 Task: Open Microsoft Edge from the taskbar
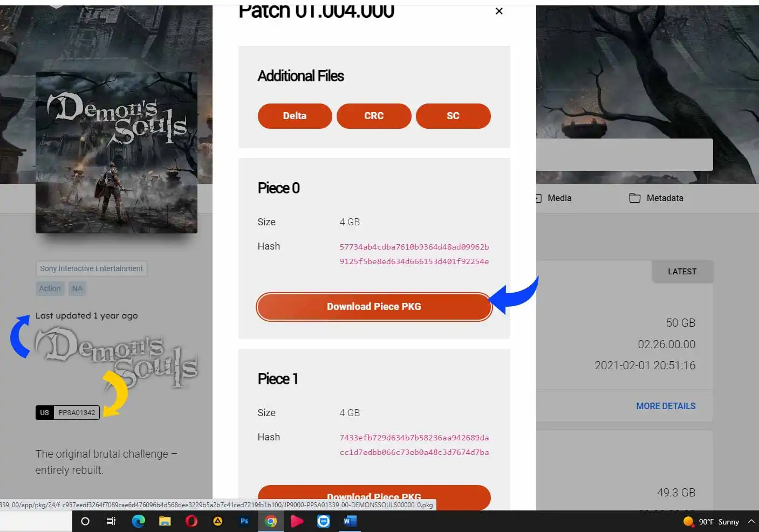point(139,521)
